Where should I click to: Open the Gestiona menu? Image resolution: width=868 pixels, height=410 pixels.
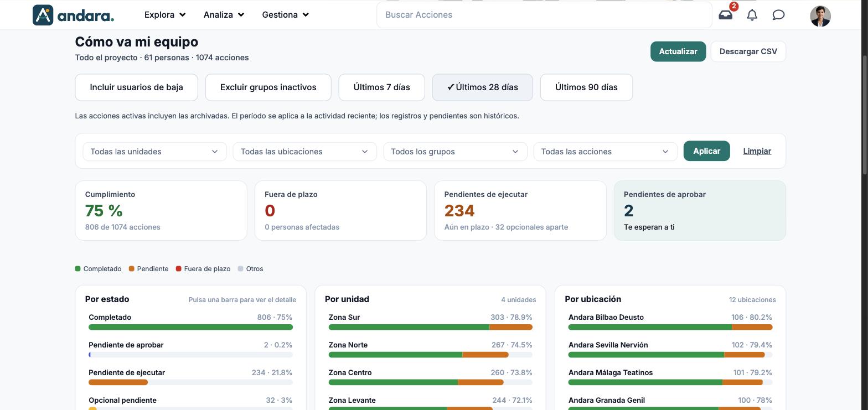pos(285,15)
